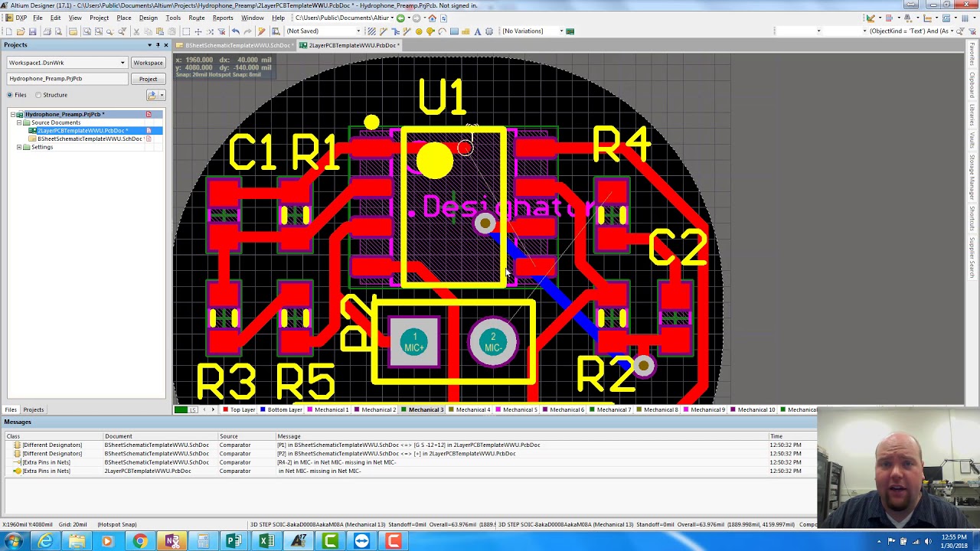Open Altium Designer from Windows taskbar
The image size is (980, 551).
point(298,541)
